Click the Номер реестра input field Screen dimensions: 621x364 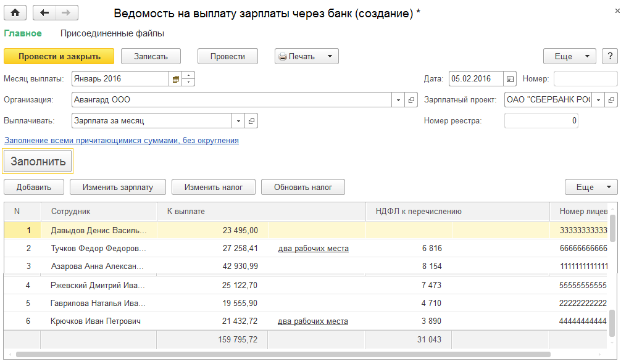[x=541, y=121]
